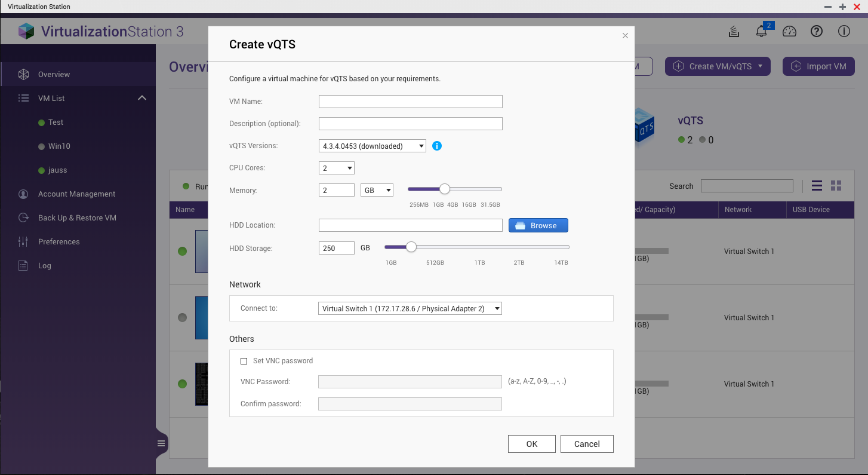Enable the Set VNC password checkbox

pyautogui.click(x=244, y=361)
